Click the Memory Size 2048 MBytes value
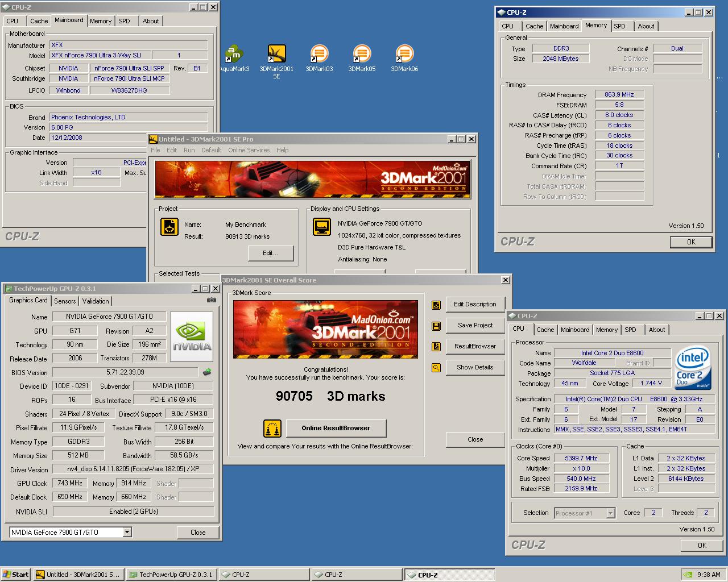The height and width of the screenshot is (582, 728). click(x=561, y=59)
